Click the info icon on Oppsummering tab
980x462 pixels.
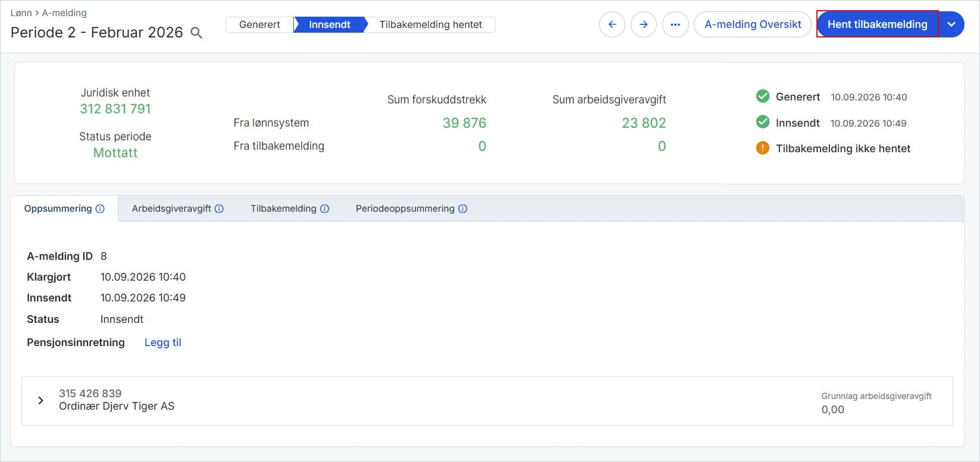(x=100, y=209)
